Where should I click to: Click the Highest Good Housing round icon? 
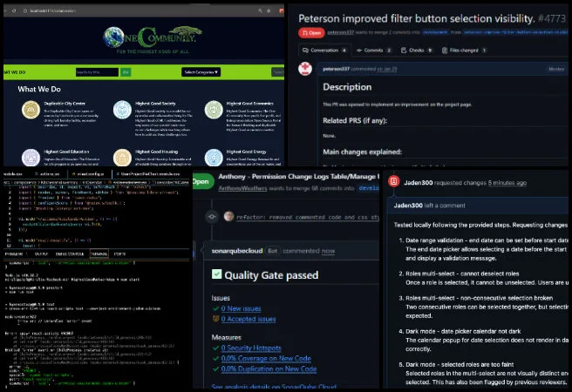[x=122, y=158]
